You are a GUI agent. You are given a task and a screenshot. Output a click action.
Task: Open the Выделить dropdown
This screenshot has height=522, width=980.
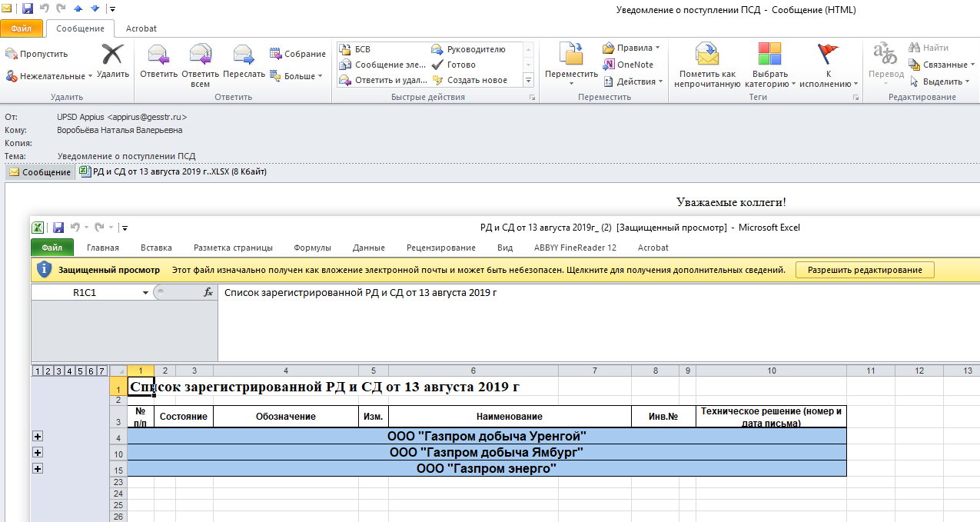(938, 81)
